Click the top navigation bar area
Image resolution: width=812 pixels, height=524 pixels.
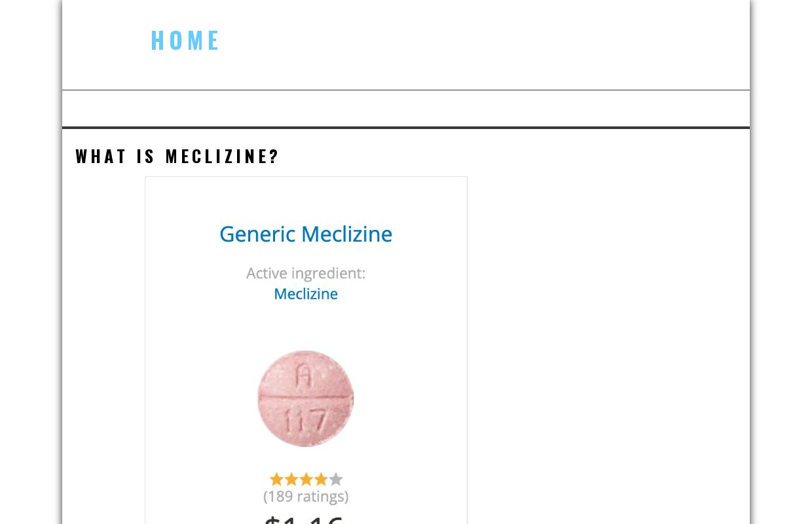(406, 107)
